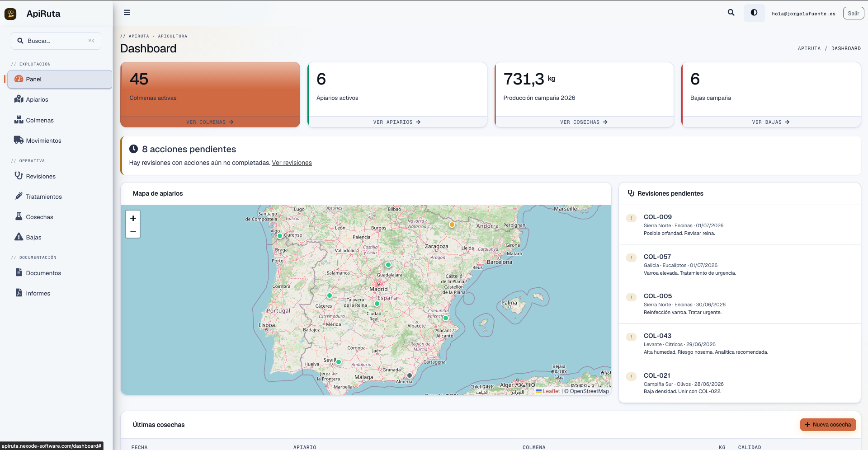Open pending review COL-009

pyautogui.click(x=740, y=225)
